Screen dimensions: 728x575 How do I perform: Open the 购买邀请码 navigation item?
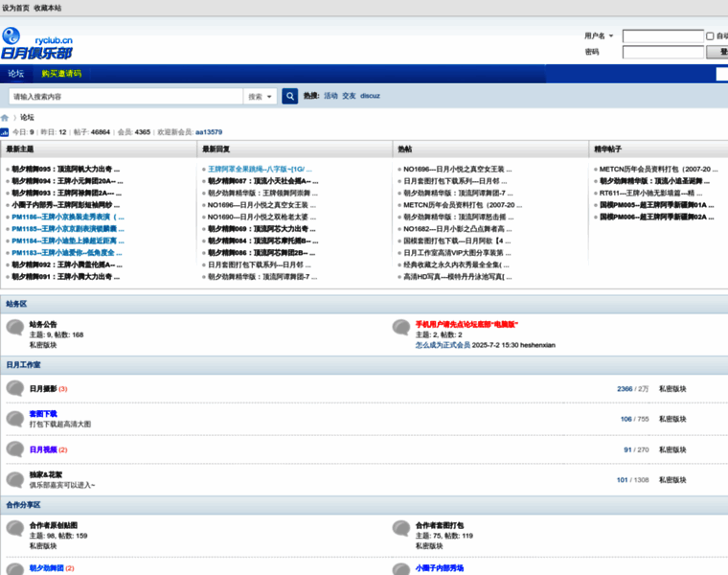click(61, 74)
